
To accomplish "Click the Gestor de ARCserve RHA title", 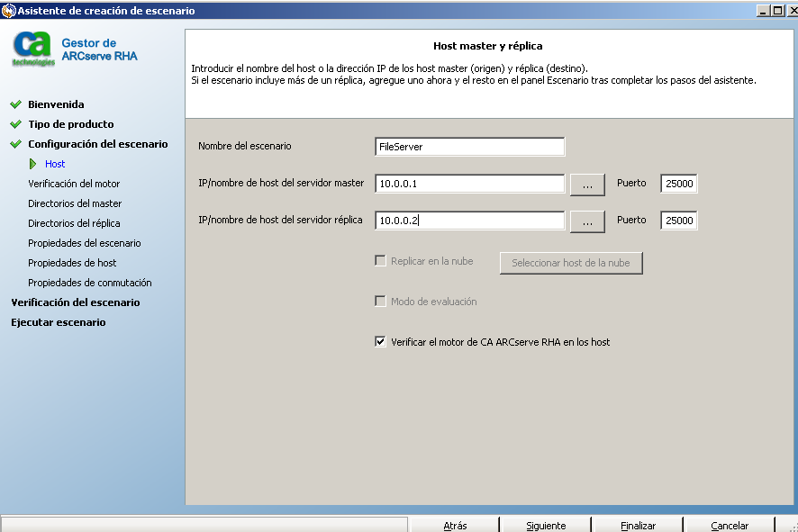I will [x=99, y=50].
